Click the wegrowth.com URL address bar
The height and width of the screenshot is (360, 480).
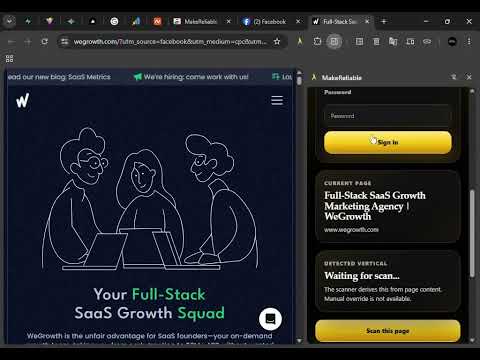point(170,42)
